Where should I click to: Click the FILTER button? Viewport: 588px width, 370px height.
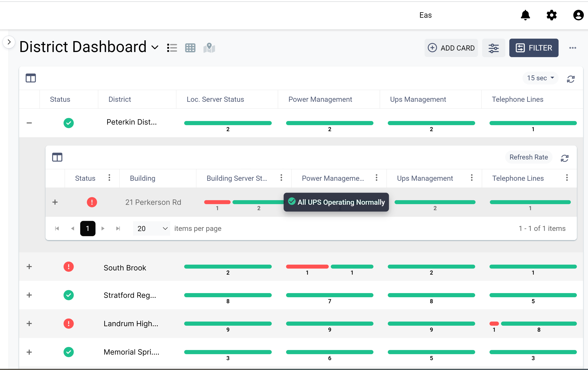[x=534, y=48]
